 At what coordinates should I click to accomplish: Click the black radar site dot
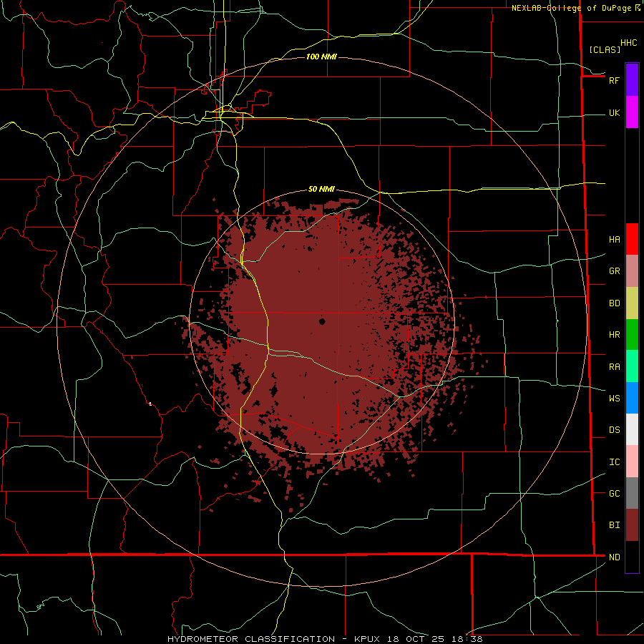tap(322, 321)
